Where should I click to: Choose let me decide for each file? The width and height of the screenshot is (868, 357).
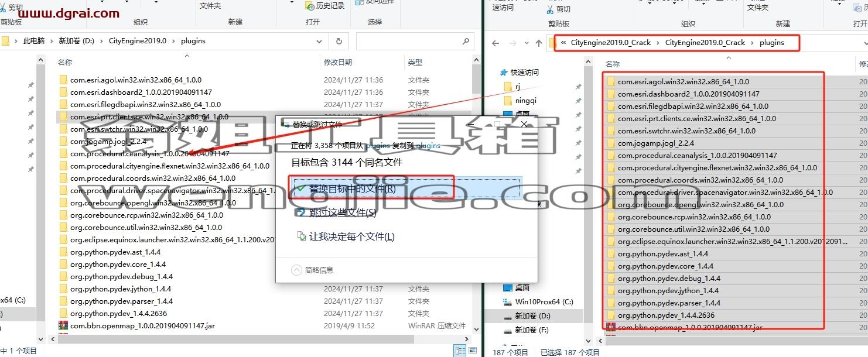coord(346,237)
